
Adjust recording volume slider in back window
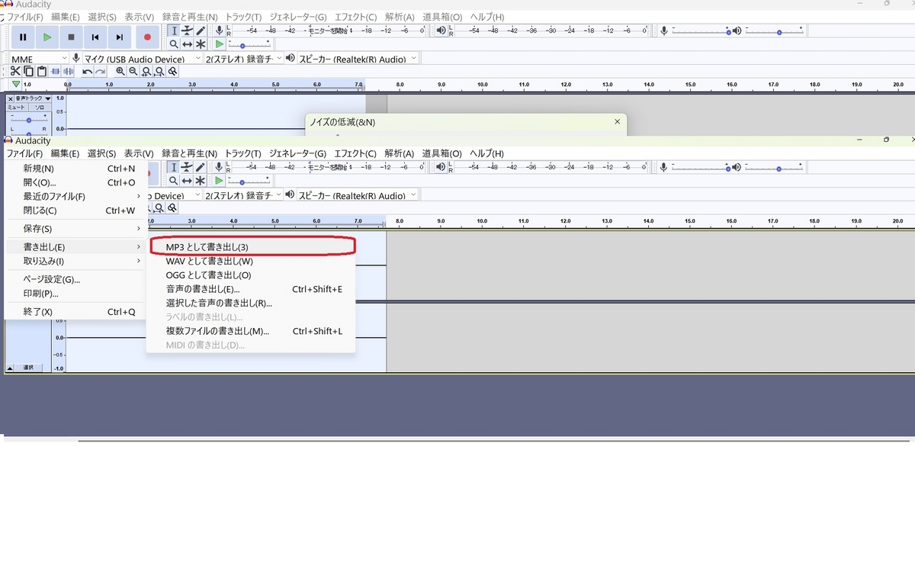699,31
